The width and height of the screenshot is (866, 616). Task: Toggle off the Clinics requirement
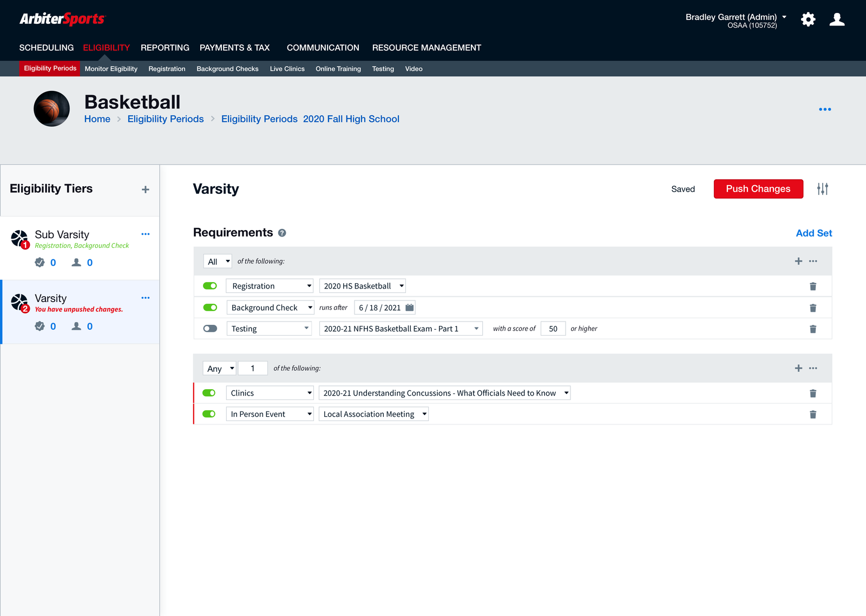pos(209,393)
